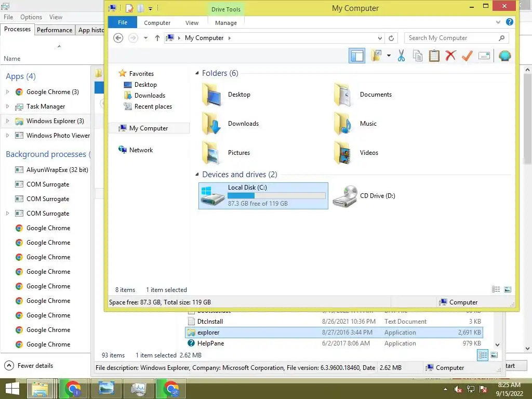The image size is (532, 399).
Task: Click the Rename label icon in toolbar
Action: [484, 56]
